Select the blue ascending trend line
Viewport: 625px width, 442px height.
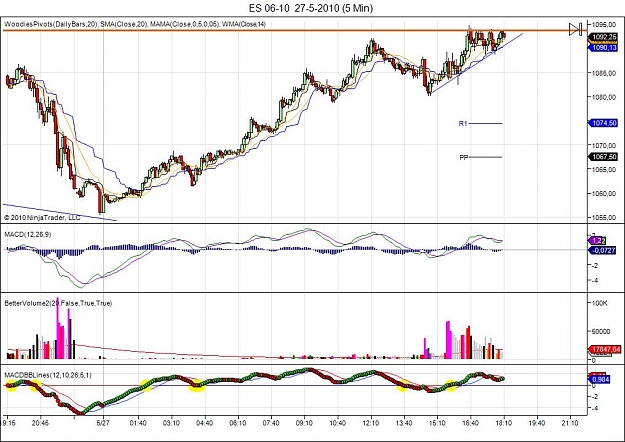point(476,64)
